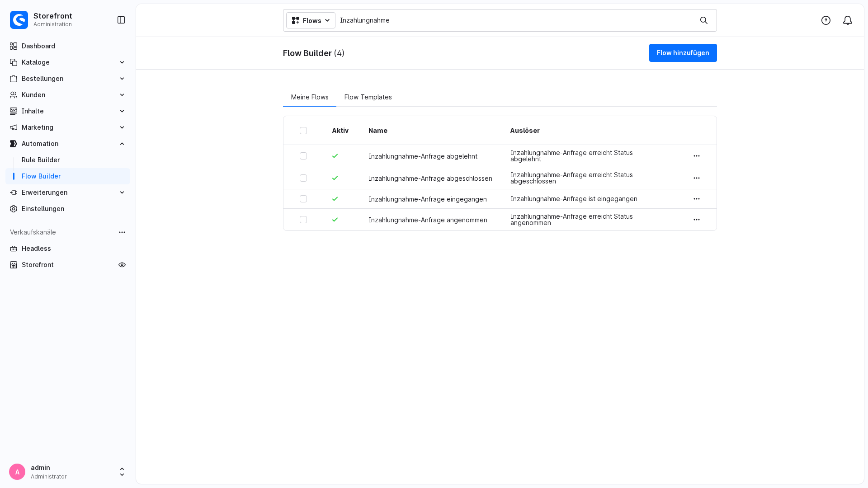868x488 pixels.
Task: Switch to the Flow Templates tab
Action: point(368,97)
